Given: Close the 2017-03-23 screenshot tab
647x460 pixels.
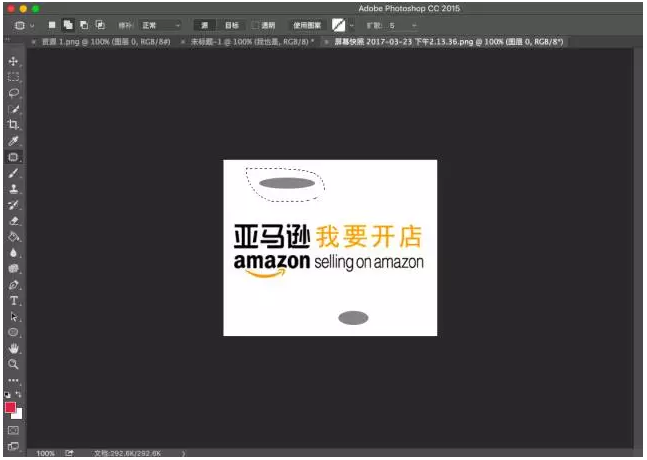Looking at the screenshot, I should tap(326, 42).
